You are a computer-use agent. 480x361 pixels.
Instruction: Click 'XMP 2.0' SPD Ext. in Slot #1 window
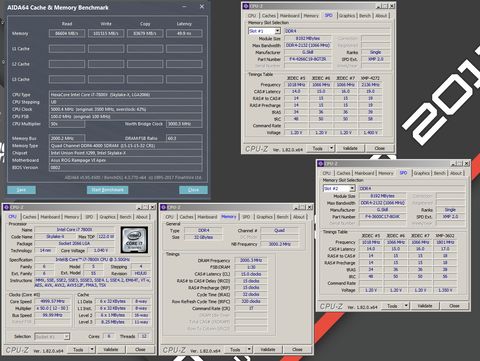[x=375, y=59]
